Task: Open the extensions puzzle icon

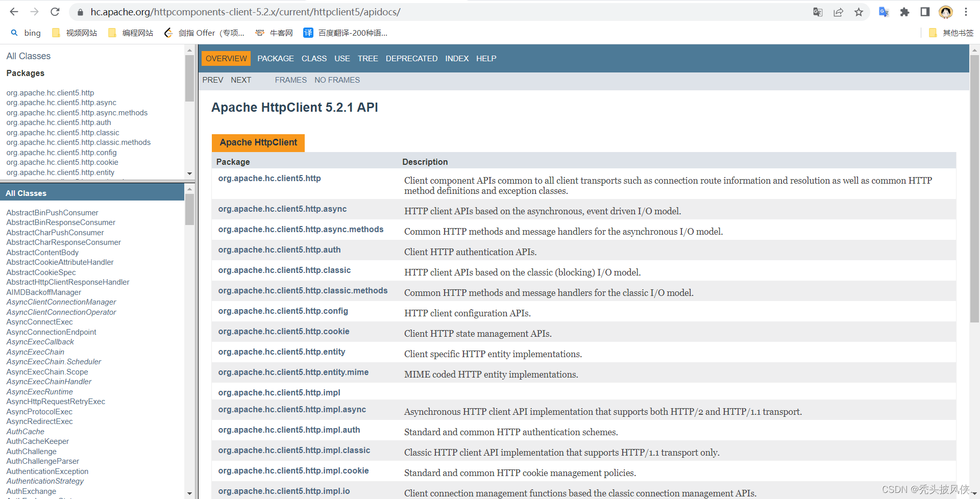Action: click(904, 12)
